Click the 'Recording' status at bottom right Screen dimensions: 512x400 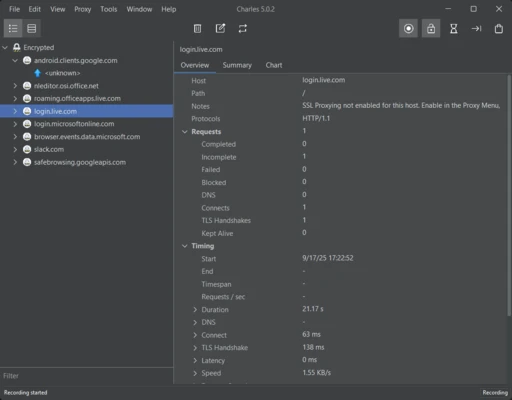(x=495, y=392)
